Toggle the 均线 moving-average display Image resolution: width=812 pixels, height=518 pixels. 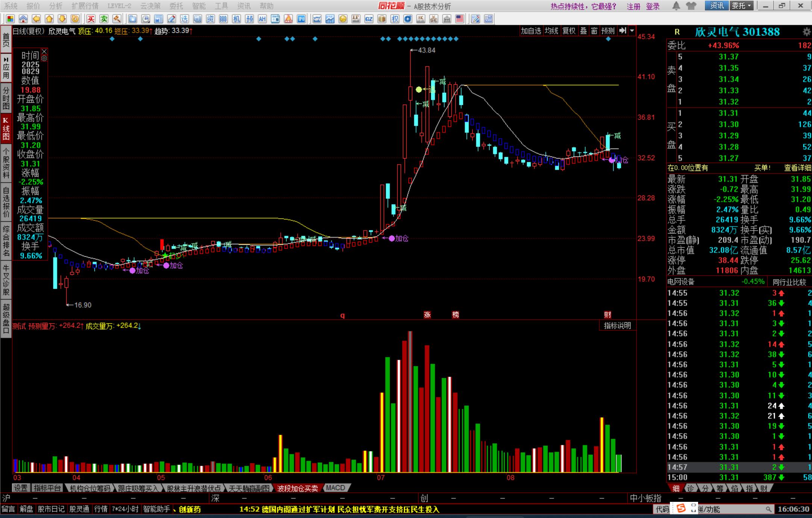click(551, 31)
